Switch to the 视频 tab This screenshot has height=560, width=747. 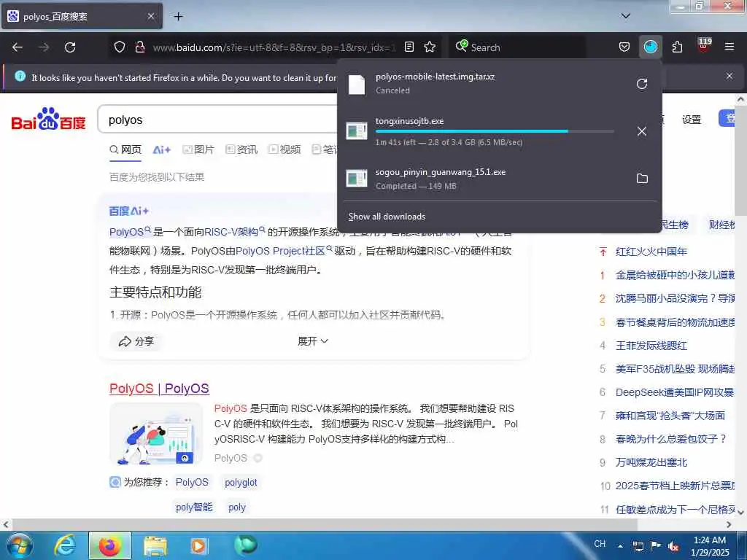click(x=285, y=149)
